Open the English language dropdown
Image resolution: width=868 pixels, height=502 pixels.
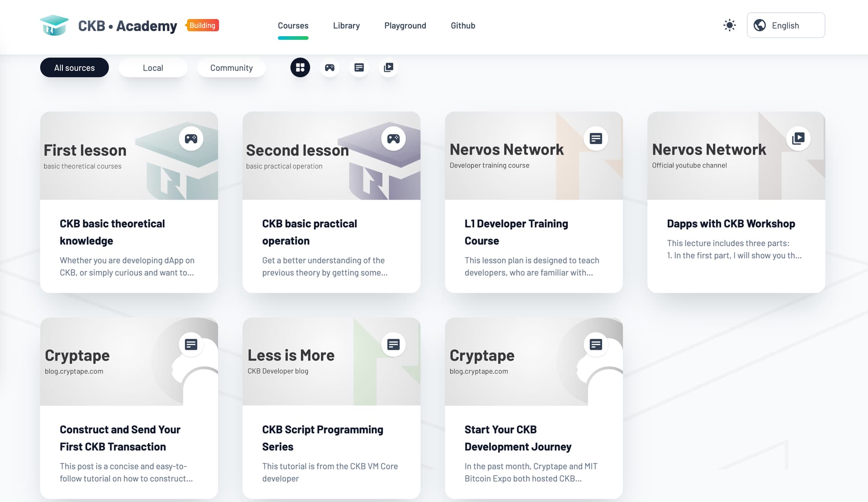point(786,25)
